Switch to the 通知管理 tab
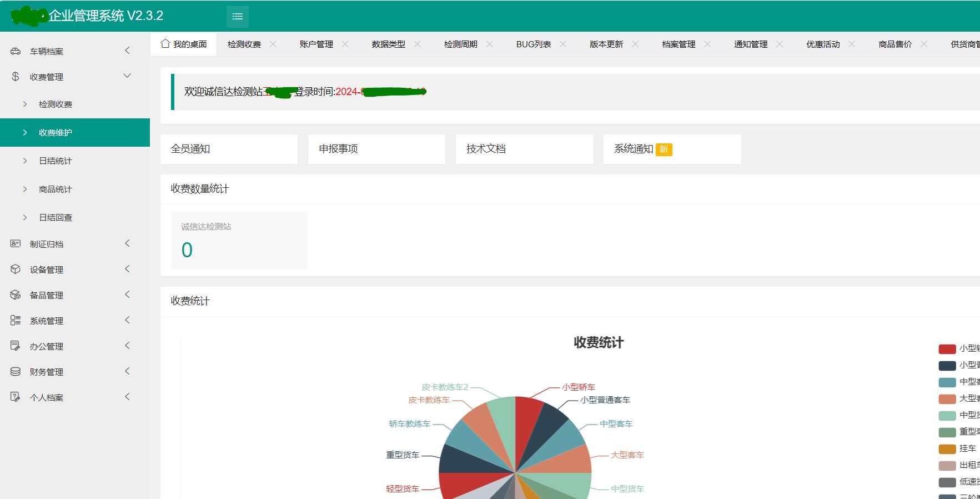The image size is (980, 499). pos(751,44)
